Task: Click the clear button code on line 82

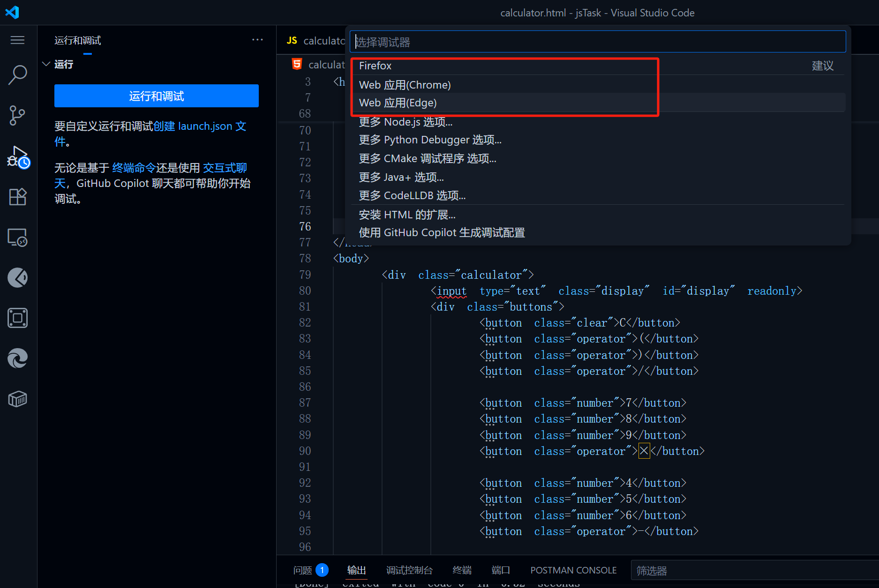Action: 579,323
